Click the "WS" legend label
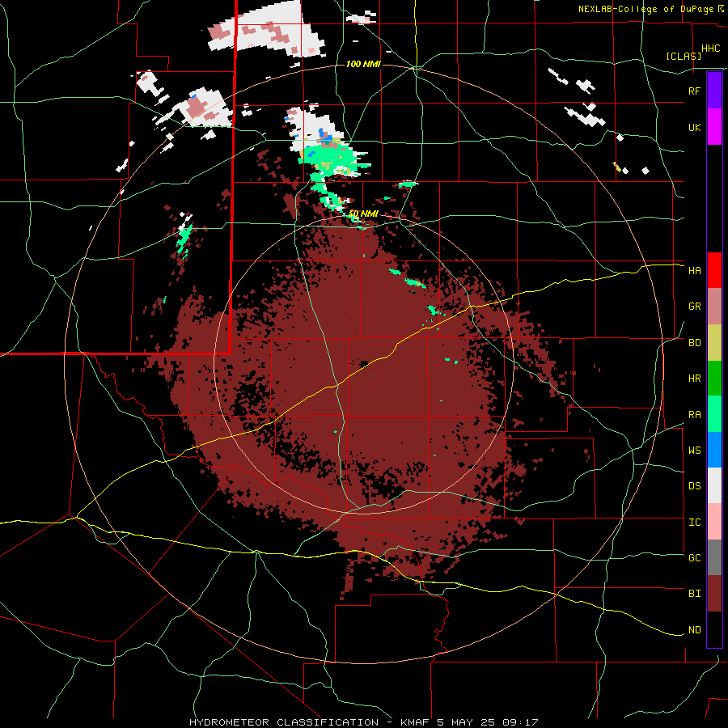This screenshot has width=728, height=728. click(694, 451)
